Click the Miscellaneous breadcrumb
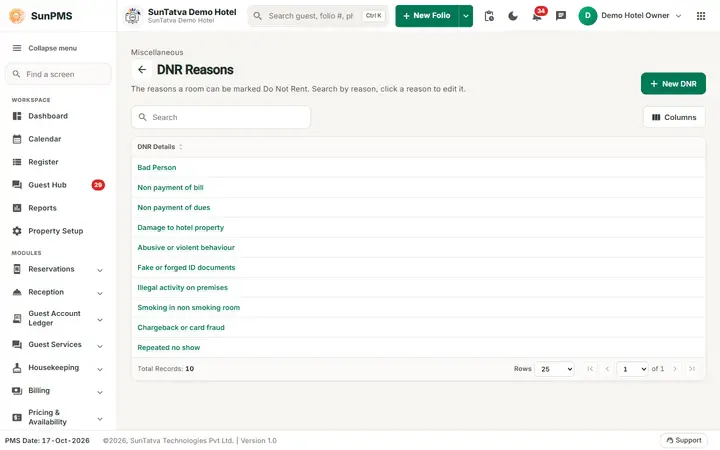 tap(157, 52)
